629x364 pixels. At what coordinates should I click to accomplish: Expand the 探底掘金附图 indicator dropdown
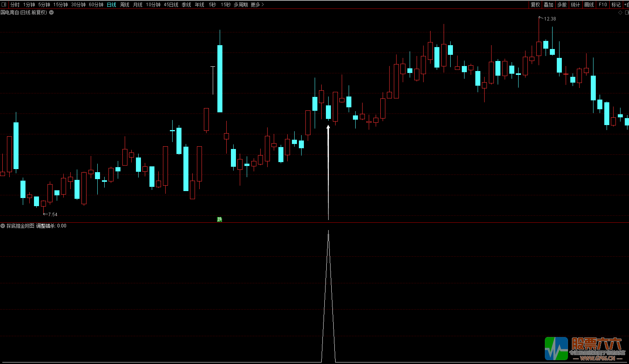click(x=3, y=226)
